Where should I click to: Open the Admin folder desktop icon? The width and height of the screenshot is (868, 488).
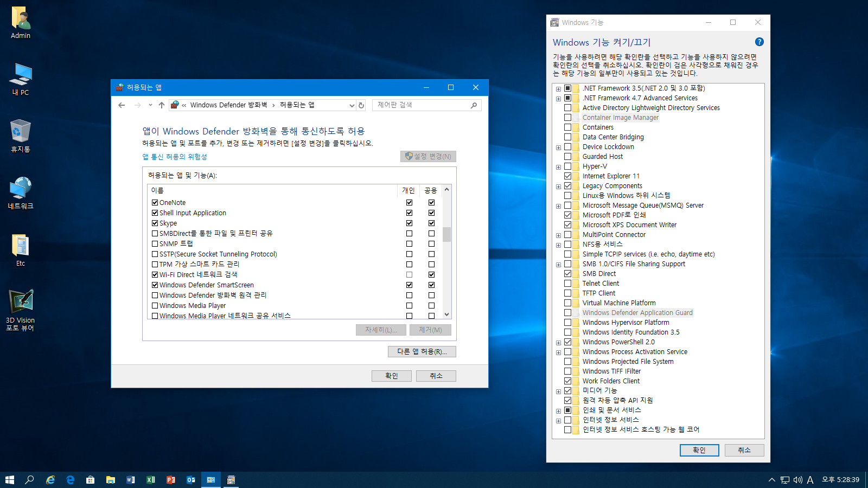pyautogui.click(x=21, y=23)
